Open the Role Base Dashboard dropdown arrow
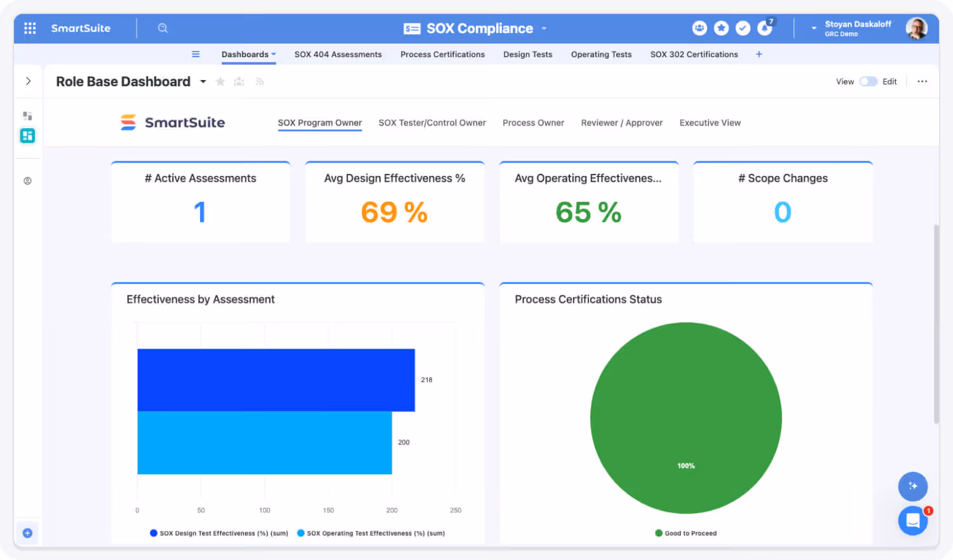 pyautogui.click(x=203, y=81)
